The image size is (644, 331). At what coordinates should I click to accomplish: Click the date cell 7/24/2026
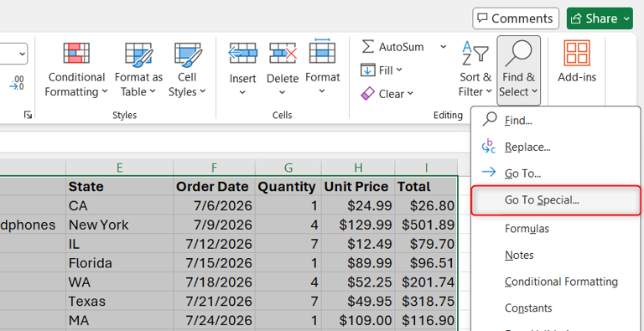tap(214, 320)
